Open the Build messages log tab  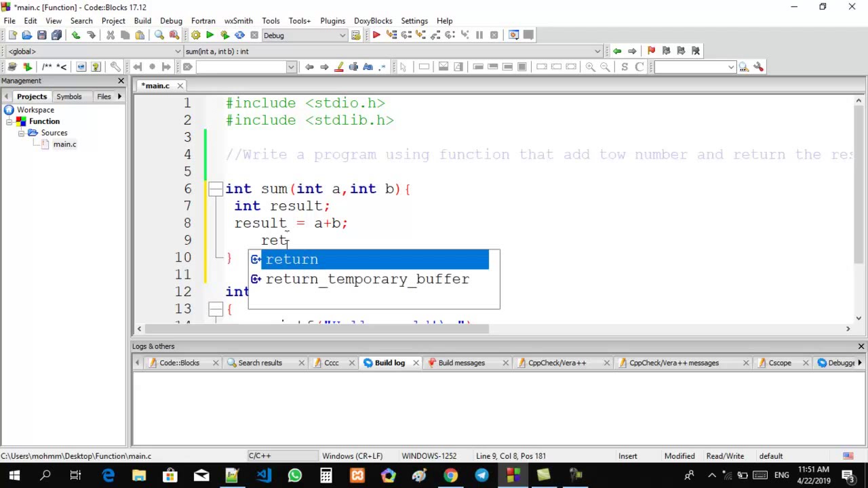pos(461,363)
